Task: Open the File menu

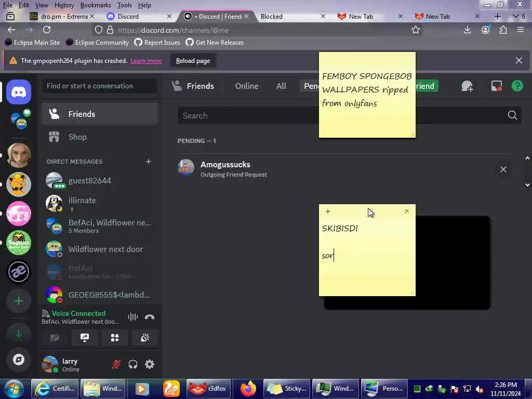Action: click(8, 5)
